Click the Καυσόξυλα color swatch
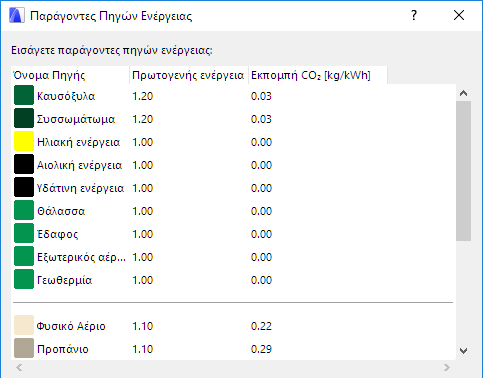This screenshot has width=483, height=378. click(24, 95)
